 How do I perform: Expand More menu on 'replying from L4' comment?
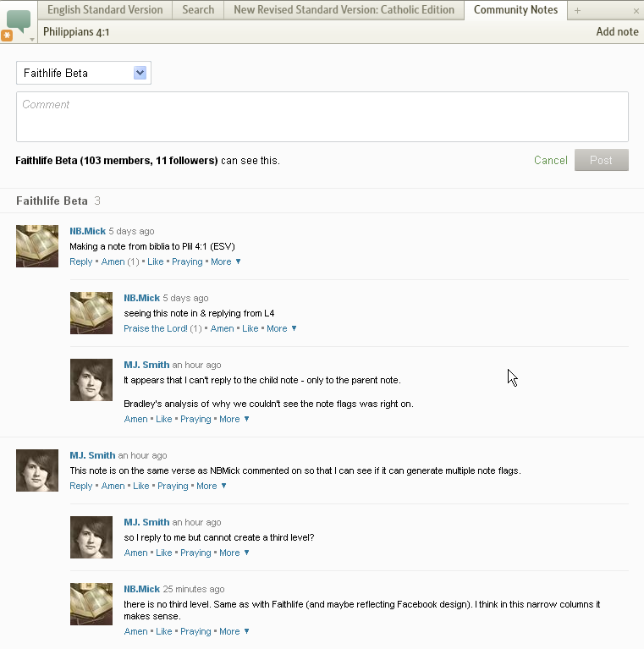click(282, 328)
